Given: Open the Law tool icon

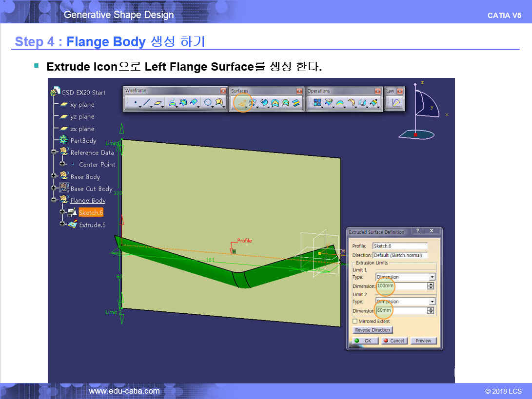Looking at the screenshot, I should pos(396,103).
